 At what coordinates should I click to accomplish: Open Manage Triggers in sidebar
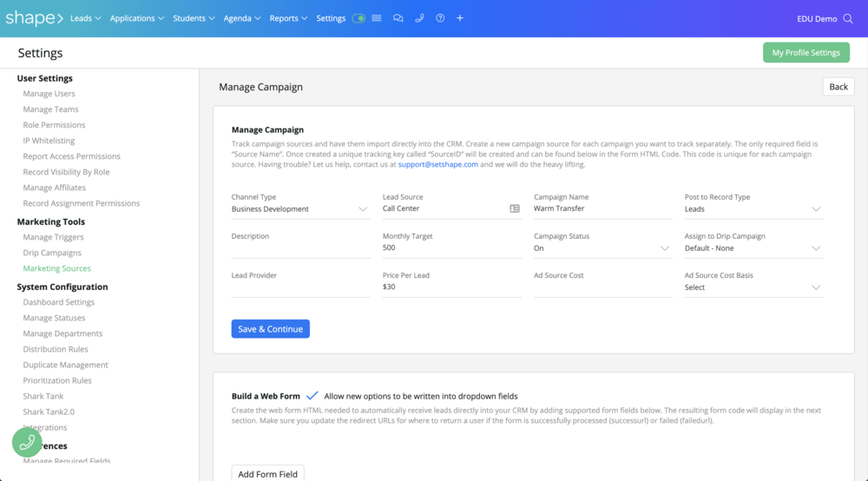click(53, 237)
